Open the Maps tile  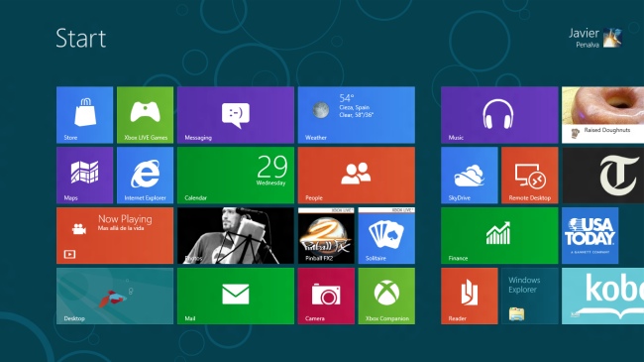pos(84,176)
